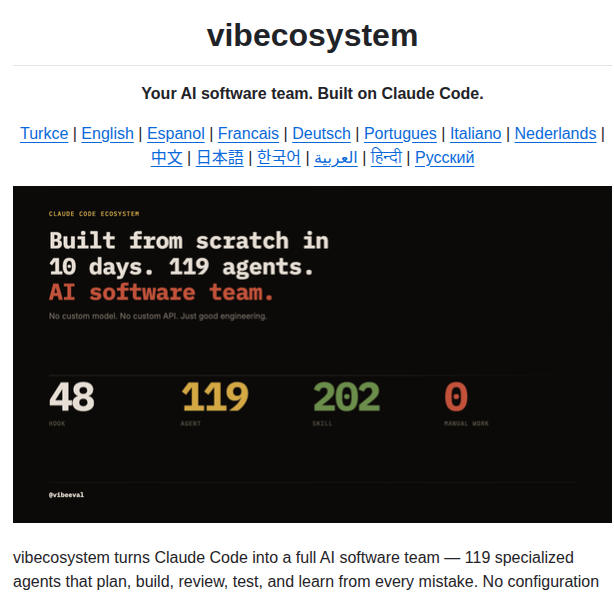Open the हिन्दी Hindi link
The width and height of the screenshot is (614, 594).
(386, 157)
